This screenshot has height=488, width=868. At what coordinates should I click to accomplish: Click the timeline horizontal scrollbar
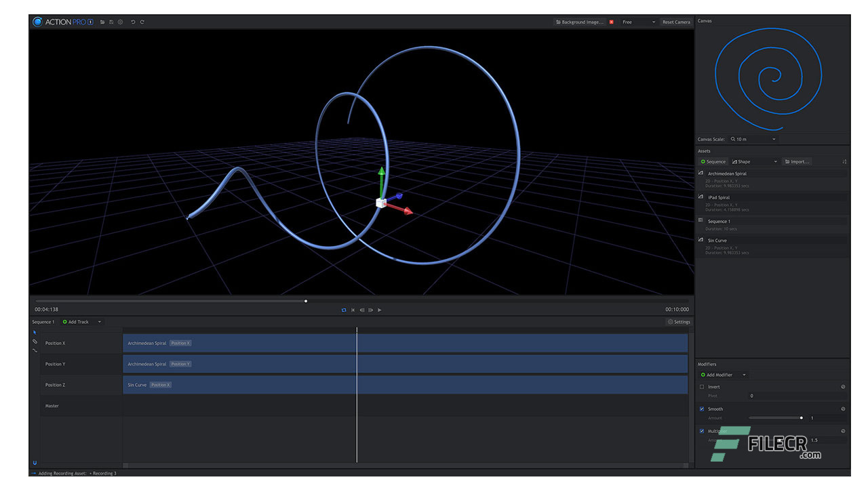[406, 466]
